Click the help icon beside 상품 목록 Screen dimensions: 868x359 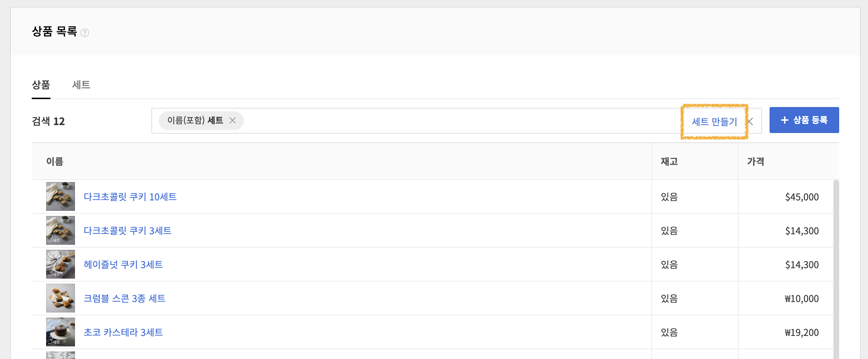click(x=85, y=33)
